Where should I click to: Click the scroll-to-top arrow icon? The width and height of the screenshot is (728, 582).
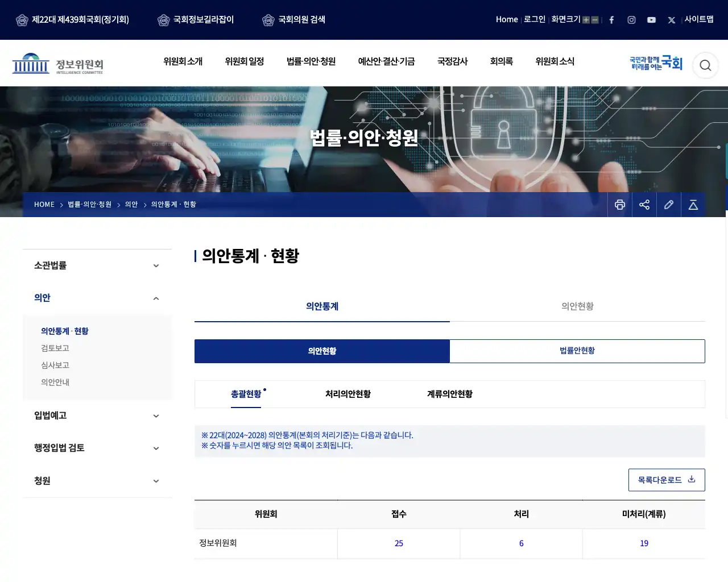coord(693,205)
